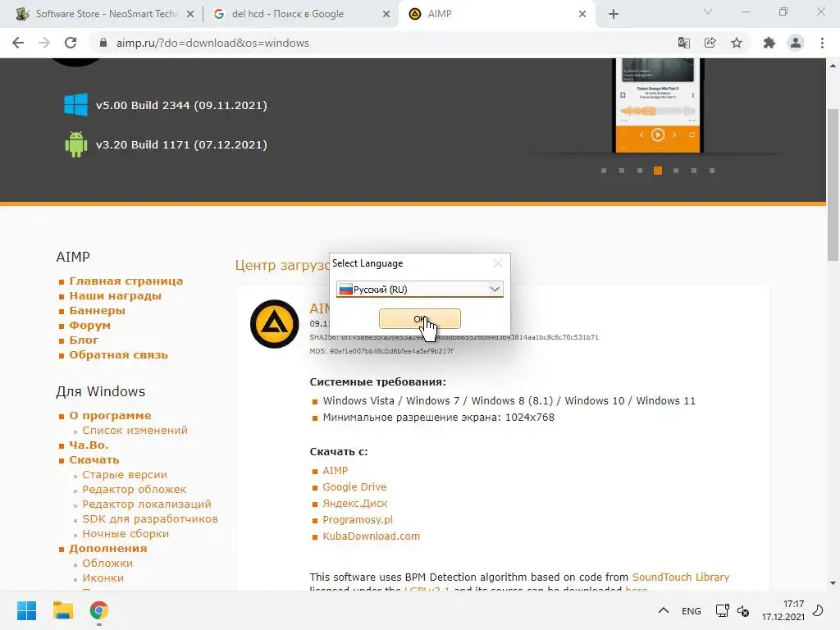Viewport: 840px width, 630px height.
Task: Open tab search chevron
Action: point(708,11)
